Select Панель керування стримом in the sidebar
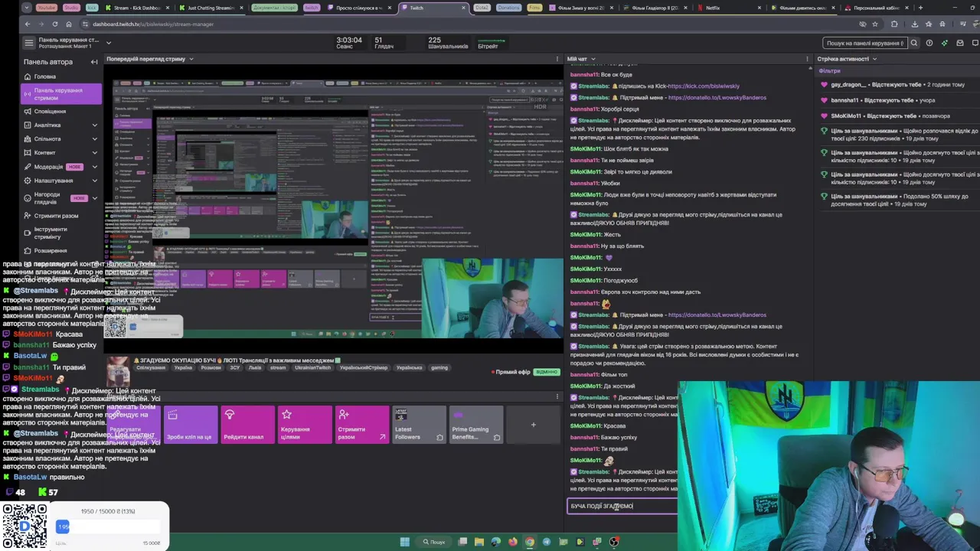Viewport: 980px width, 551px height. click(x=61, y=94)
